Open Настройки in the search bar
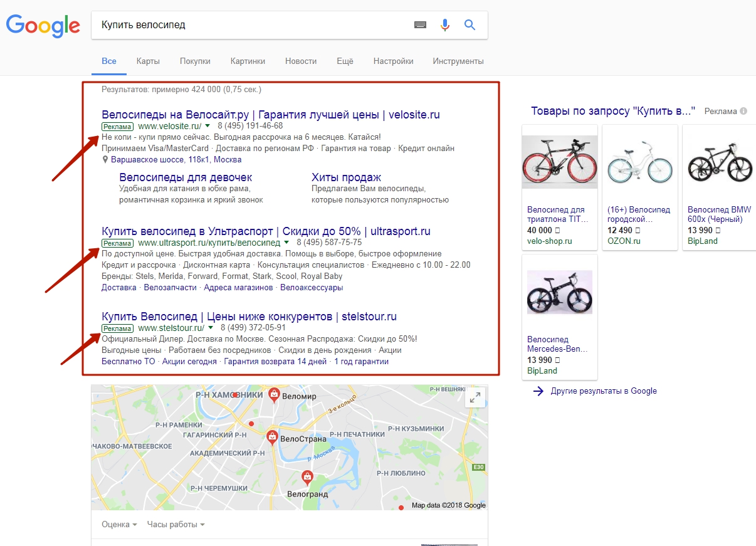This screenshot has height=546, width=756. pyautogui.click(x=393, y=61)
